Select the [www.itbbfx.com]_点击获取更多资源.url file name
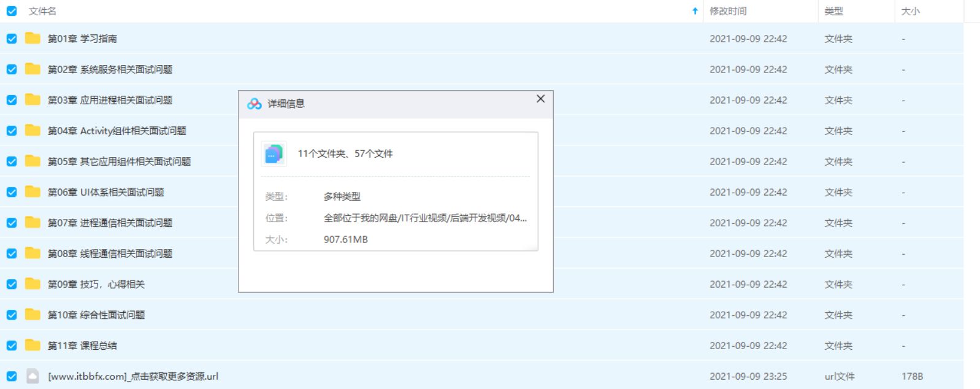This screenshot has width=980, height=389. coord(133,376)
